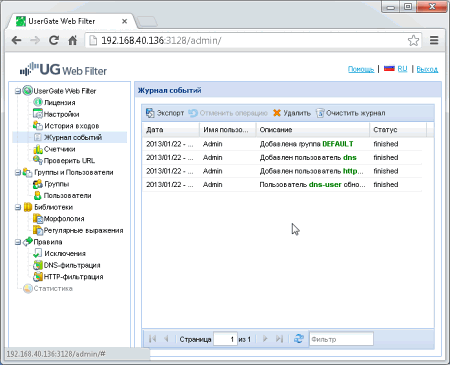Click the page number field
Viewport: 450px width, 365px height.
[225, 339]
